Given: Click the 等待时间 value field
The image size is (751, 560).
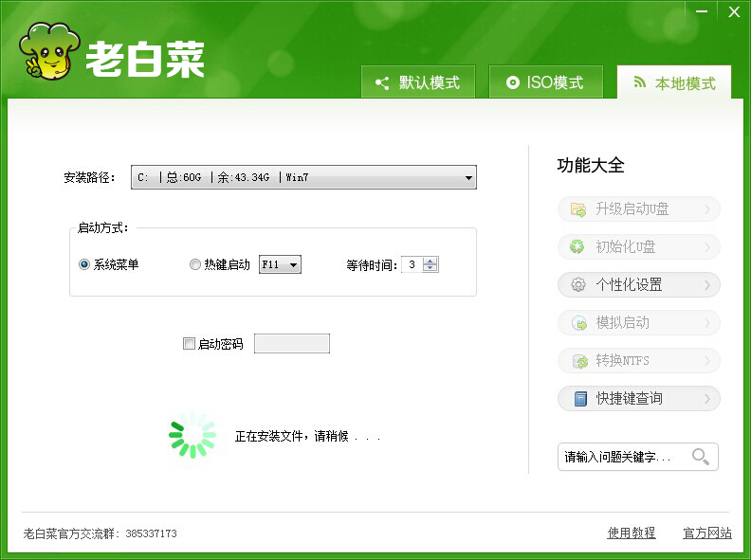Looking at the screenshot, I should pos(412,264).
